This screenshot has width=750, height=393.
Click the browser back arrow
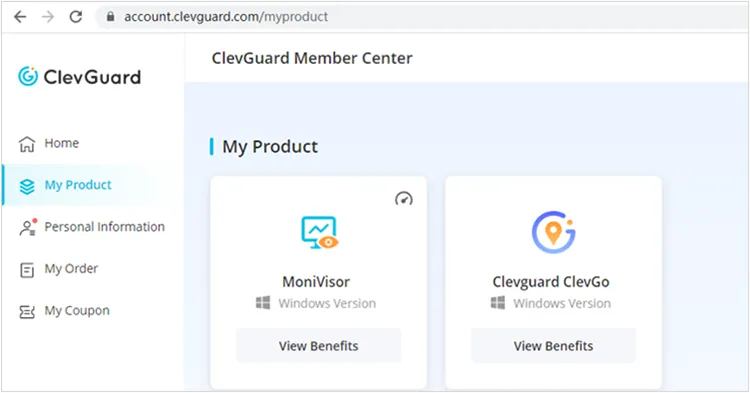click(20, 17)
